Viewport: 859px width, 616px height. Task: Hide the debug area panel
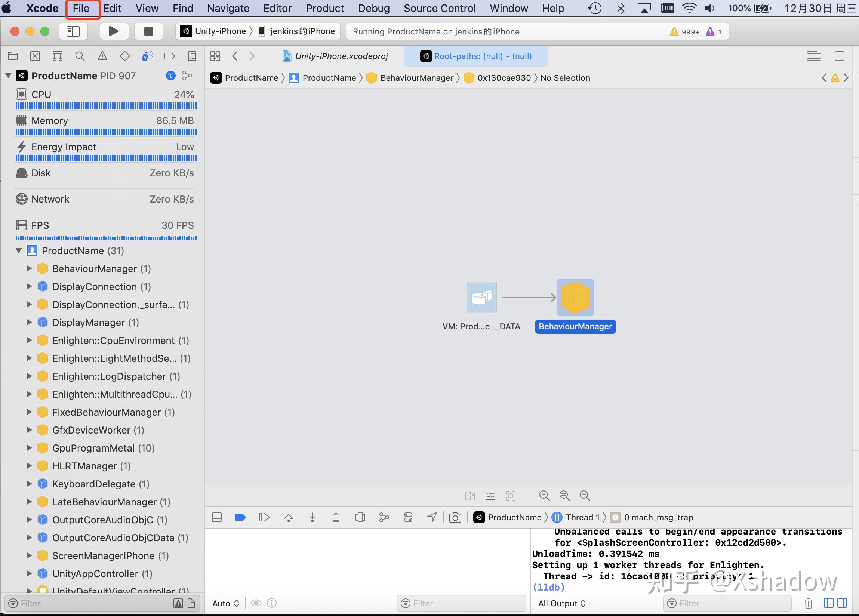pyautogui.click(x=217, y=517)
